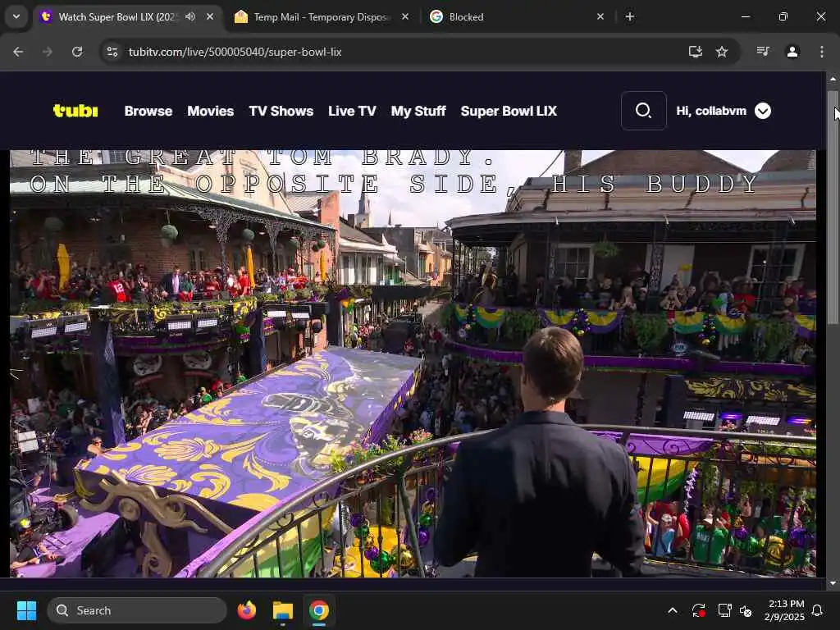840x630 pixels.
Task: Go forward in browser history
Action: click(48, 52)
